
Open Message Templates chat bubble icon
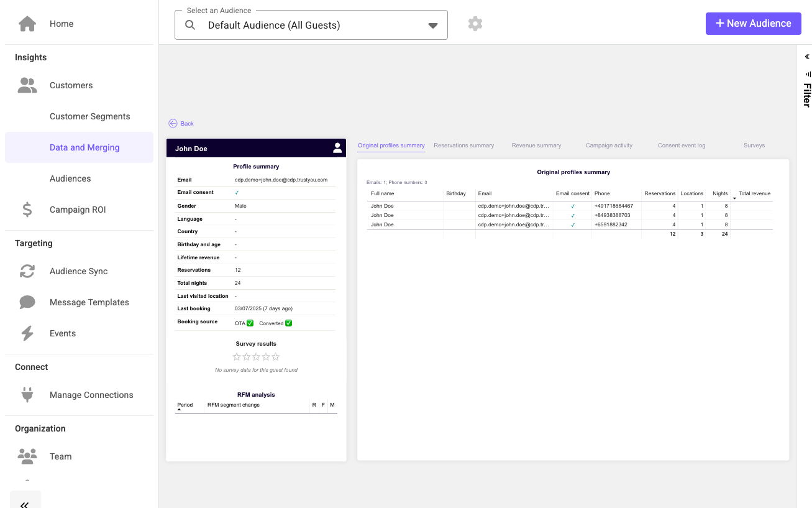tap(27, 302)
